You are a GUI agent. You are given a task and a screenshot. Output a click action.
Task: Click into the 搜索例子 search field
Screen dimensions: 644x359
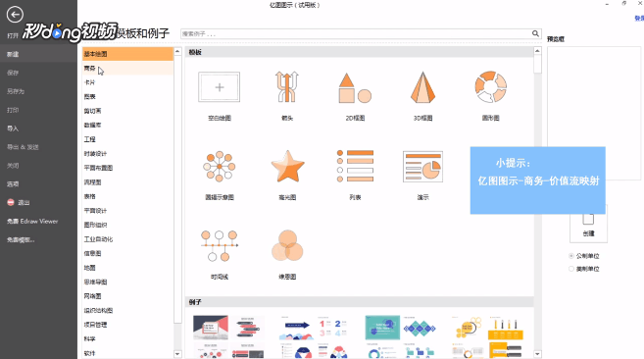point(356,33)
